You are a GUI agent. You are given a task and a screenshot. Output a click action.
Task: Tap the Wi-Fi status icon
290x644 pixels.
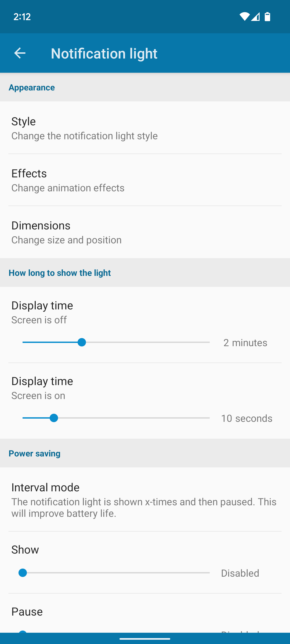[244, 17]
